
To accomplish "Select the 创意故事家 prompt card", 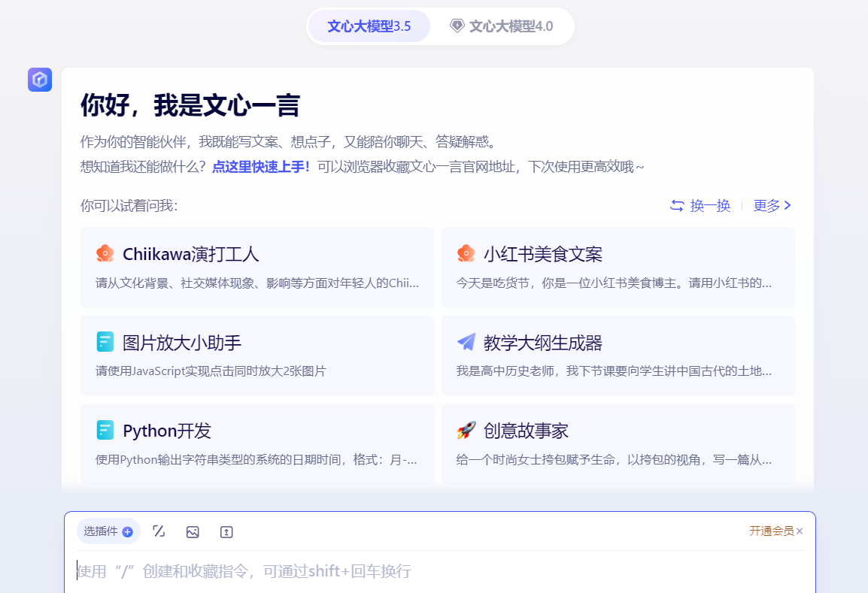I will [x=618, y=444].
